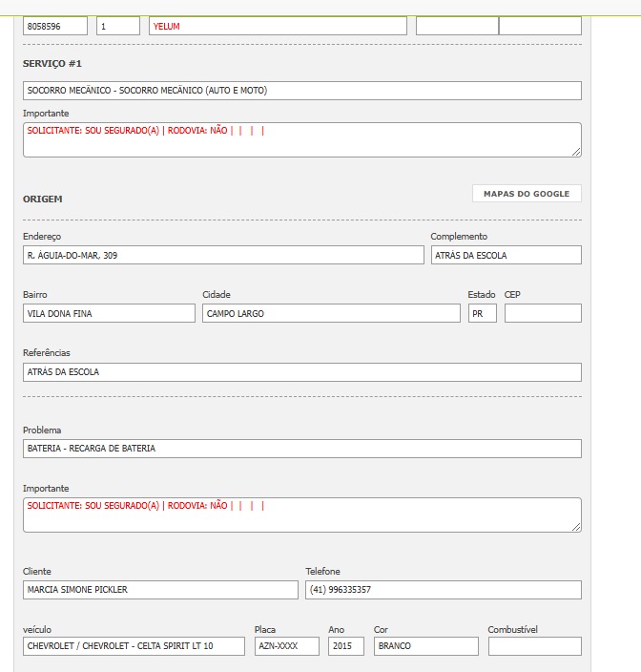Focus the Cor field containing BRANCO
Screen dimensions: 641x672
pyautogui.click(x=425, y=646)
